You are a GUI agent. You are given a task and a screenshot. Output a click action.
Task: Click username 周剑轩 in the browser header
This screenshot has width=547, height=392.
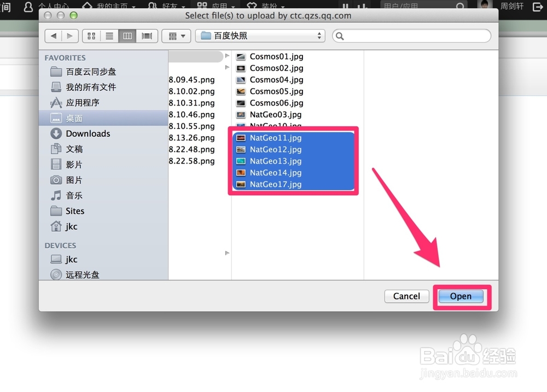click(x=512, y=6)
